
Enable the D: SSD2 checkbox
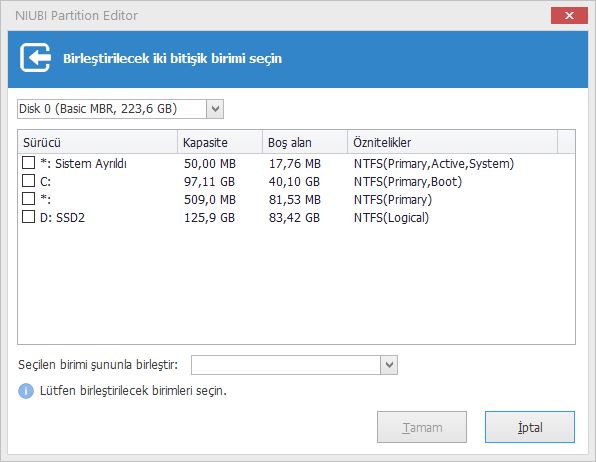pyautogui.click(x=29, y=217)
